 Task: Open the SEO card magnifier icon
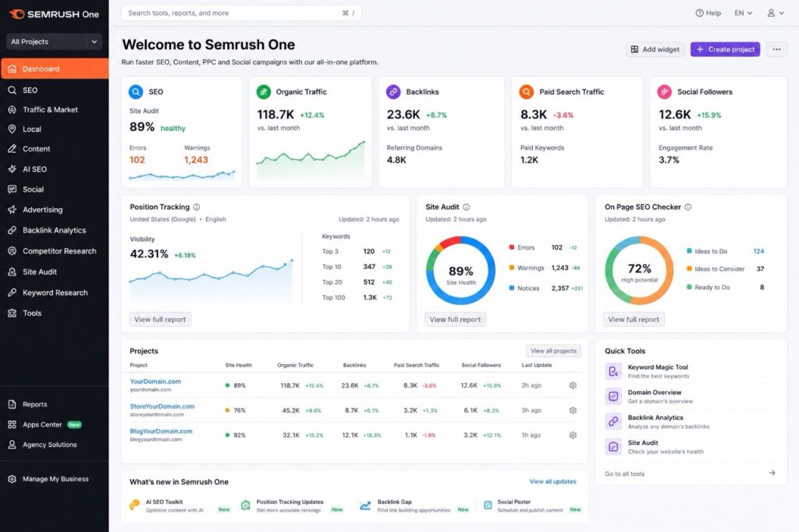click(x=136, y=92)
